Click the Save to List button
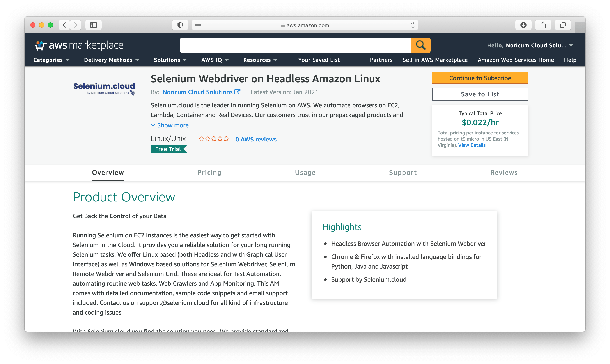The width and height of the screenshot is (610, 364). click(x=480, y=94)
